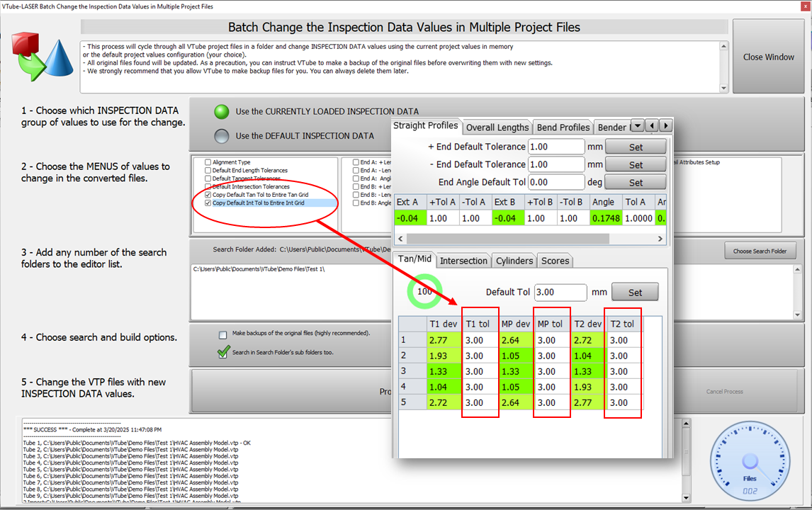Click Set next to + End Default Tolerance
This screenshot has width=812, height=510.
click(636, 147)
